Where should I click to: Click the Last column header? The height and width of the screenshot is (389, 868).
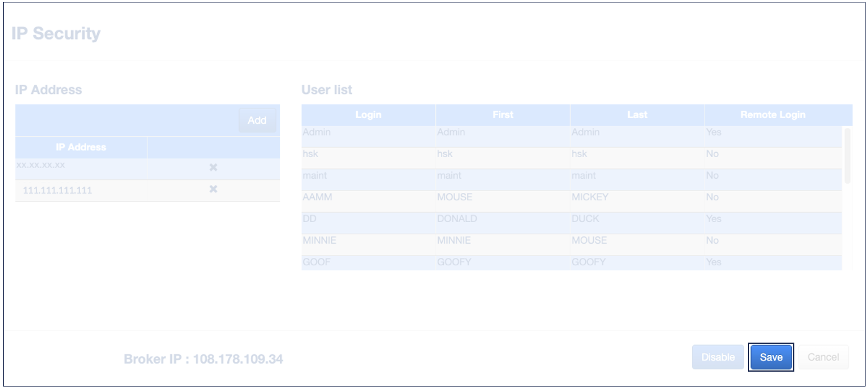point(637,114)
